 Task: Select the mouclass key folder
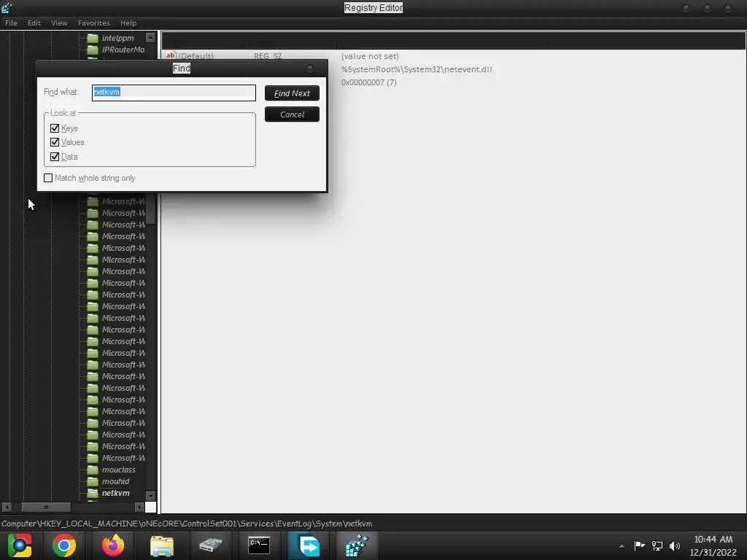pyautogui.click(x=119, y=470)
